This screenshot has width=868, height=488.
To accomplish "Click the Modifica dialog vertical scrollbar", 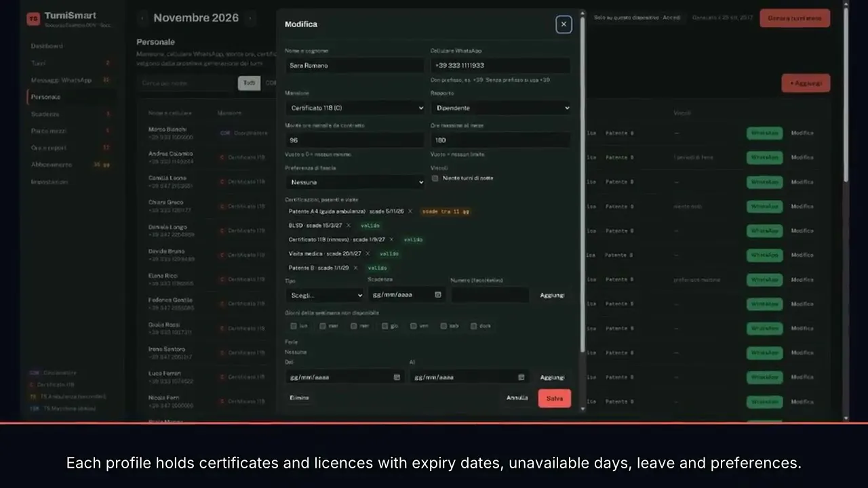I will [x=583, y=183].
